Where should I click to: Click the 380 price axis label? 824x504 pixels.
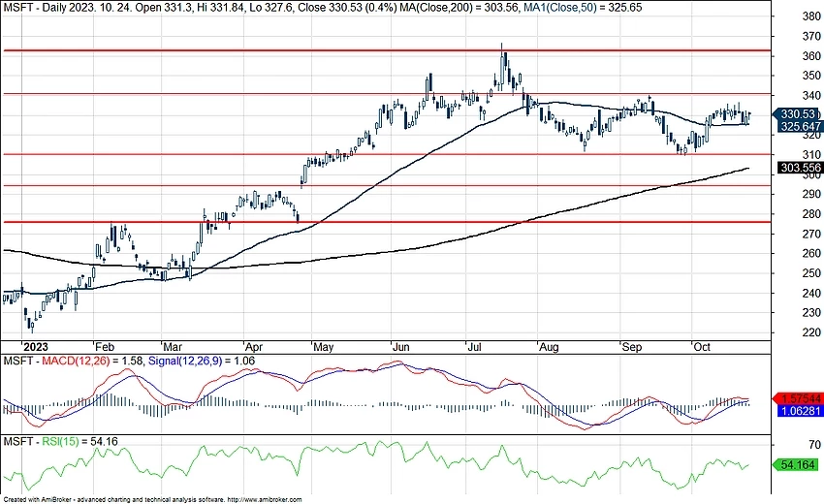pos(812,16)
